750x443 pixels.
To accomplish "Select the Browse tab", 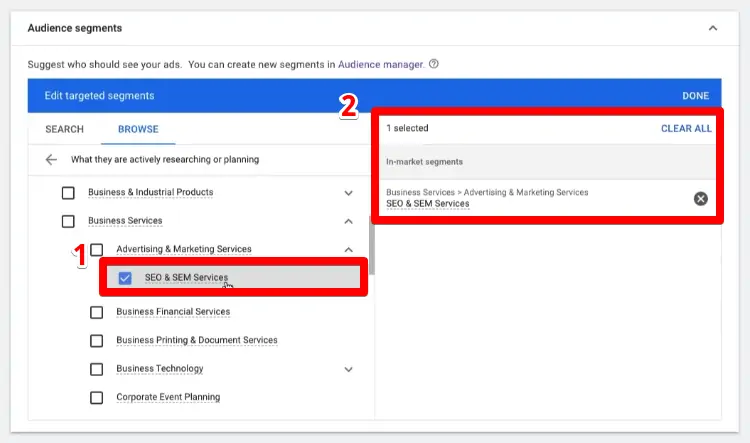I will tap(138, 129).
